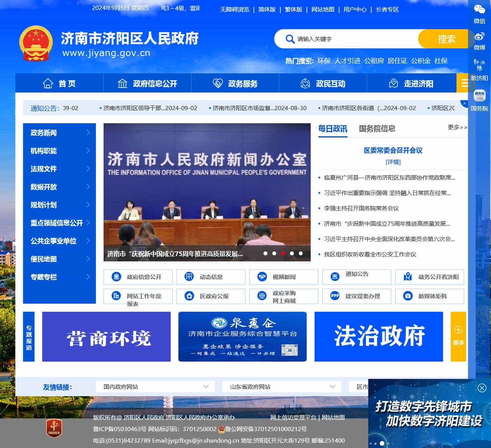Open the 政务服务 navigation menu
The height and width of the screenshot is (448, 491).
click(235, 83)
